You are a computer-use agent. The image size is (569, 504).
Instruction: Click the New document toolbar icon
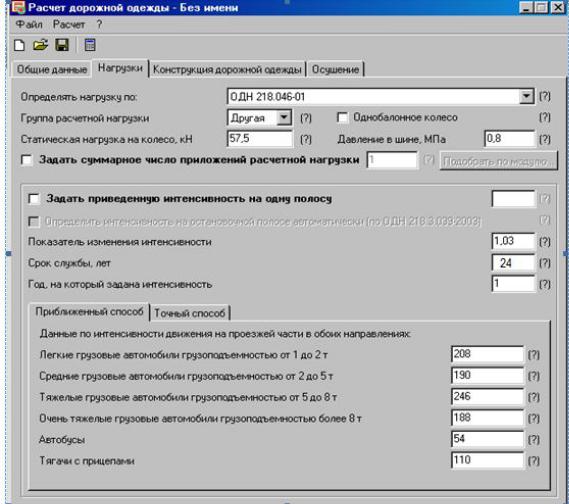coord(19,45)
